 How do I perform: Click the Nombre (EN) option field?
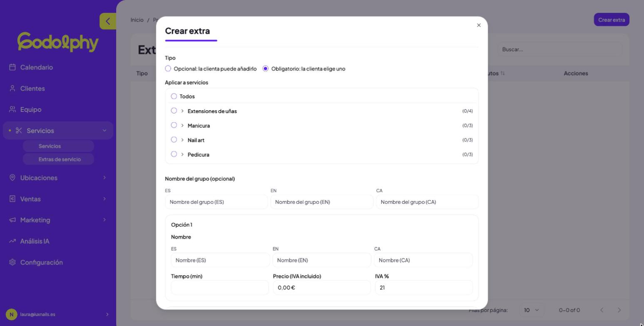[322, 260]
